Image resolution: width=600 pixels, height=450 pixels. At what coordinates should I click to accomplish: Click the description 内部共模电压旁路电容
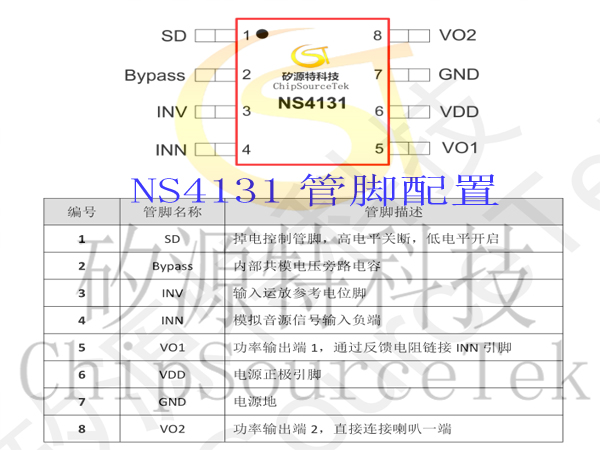tap(307, 266)
